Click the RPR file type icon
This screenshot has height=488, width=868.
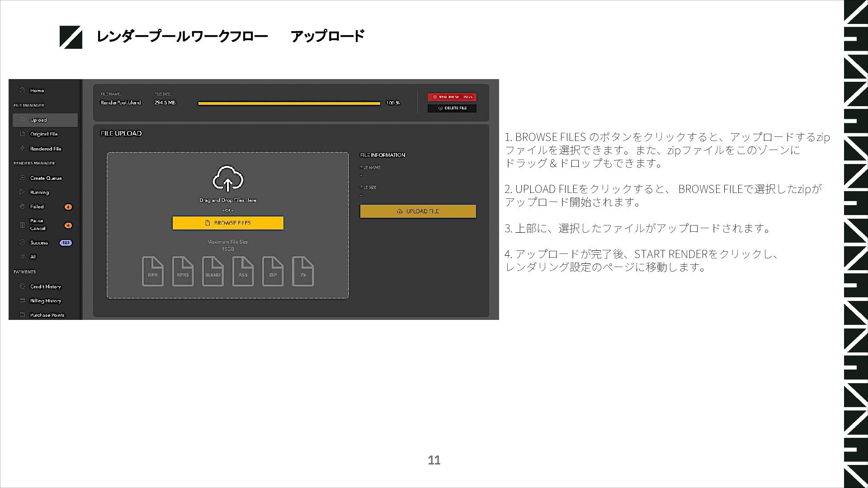pyautogui.click(x=153, y=271)
